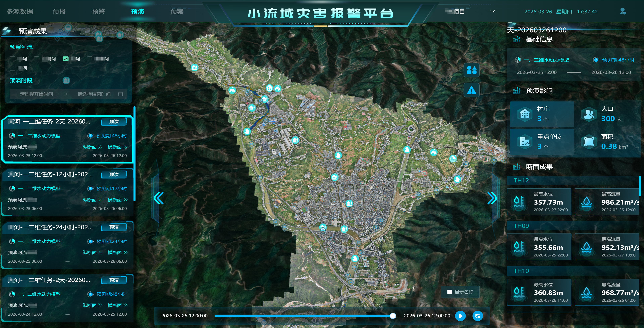Enable the 显示名称 checkbox
Viewport: 644px width, 328px height.
(x=449, y=292)
